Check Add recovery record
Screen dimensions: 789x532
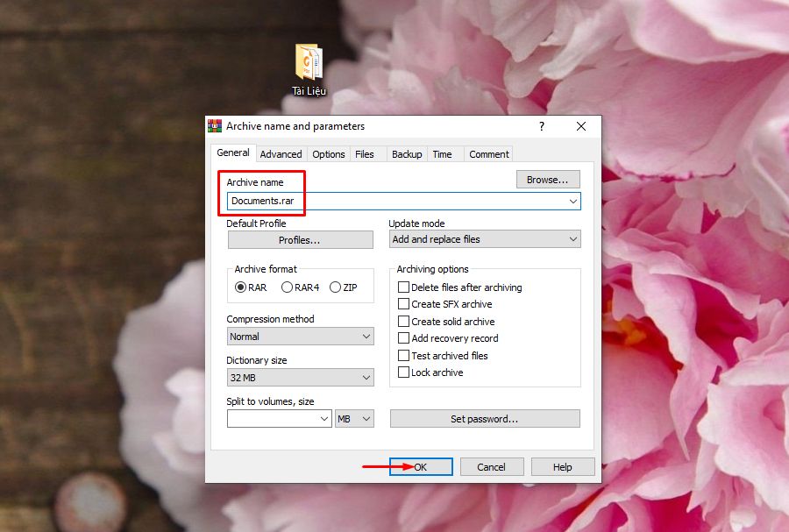[x=403, y=338]
